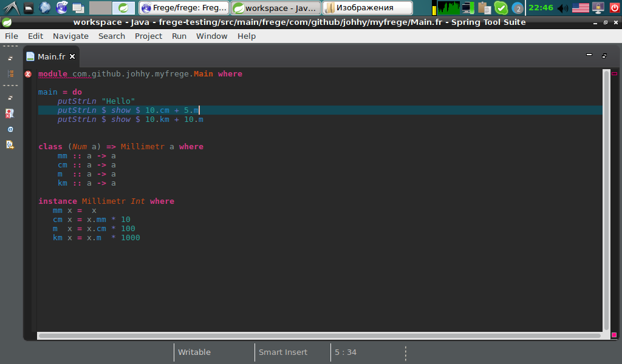The width and height of the screenshot is (622, 364).
Task: Minimize the editor area
Action: click(589, 55)
